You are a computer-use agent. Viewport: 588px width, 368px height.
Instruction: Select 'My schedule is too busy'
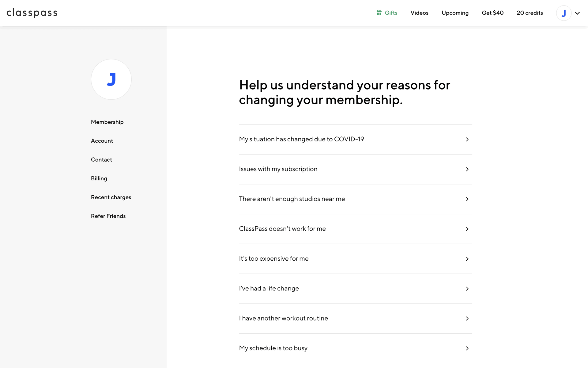(355, 348)
